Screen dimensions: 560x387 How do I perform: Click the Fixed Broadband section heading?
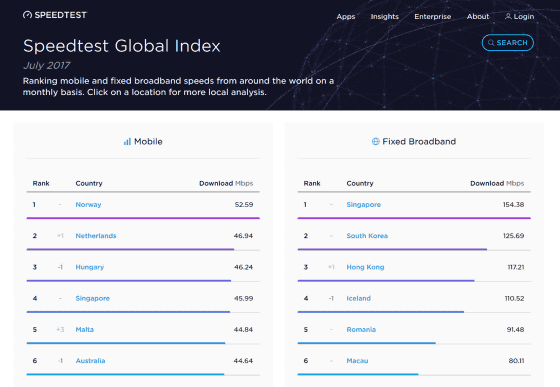419,141
